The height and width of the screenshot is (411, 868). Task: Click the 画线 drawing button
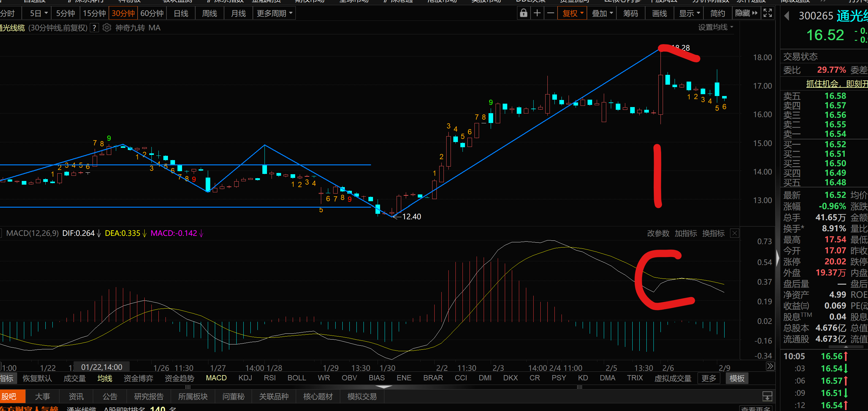[659, 13]
